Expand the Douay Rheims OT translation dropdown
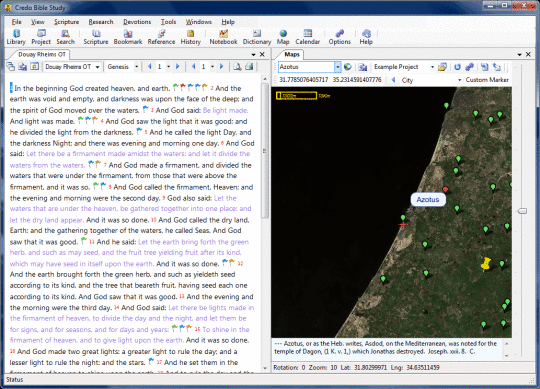Image resolution: width=540 pixels, height=389 pixels. pyautogui.click(x=97, y=67)
